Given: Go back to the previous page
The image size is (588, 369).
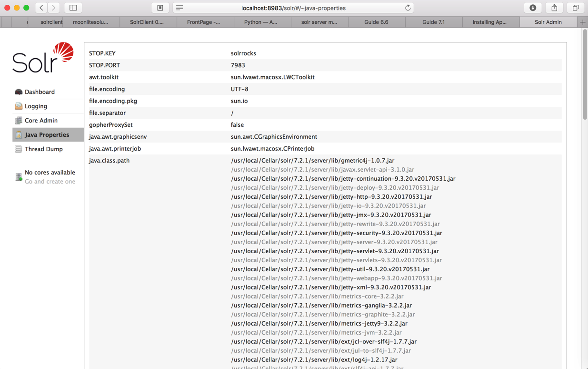Looking at the screenshot, I should tap(42, 8).
